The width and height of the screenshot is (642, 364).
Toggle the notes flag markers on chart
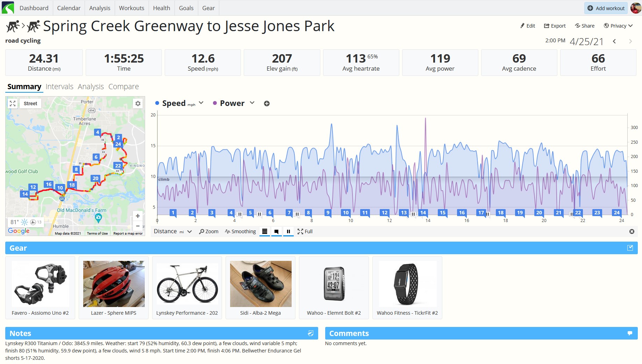276,231
